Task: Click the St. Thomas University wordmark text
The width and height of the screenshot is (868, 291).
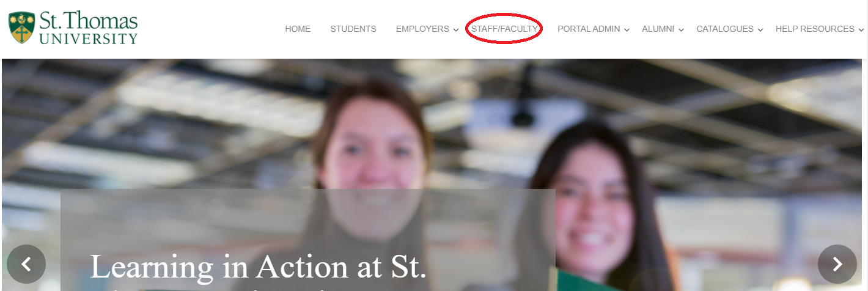Action: click(x=89, y=28)
